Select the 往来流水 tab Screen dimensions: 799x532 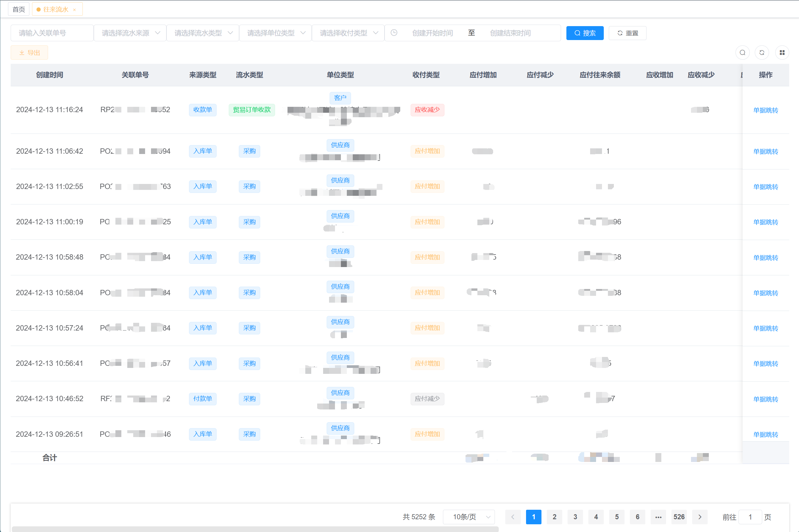pyautogui.click(x=55, y=9)
